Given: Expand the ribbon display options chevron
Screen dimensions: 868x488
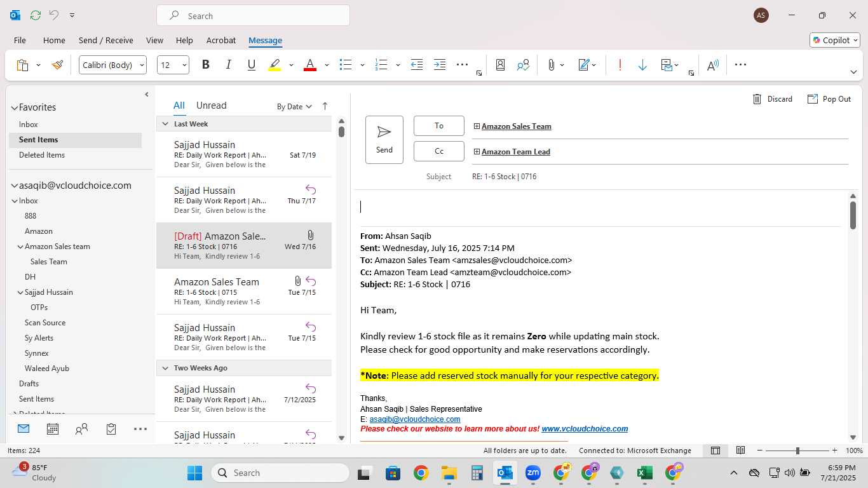Looking at the screenshot, I should 853,72.
